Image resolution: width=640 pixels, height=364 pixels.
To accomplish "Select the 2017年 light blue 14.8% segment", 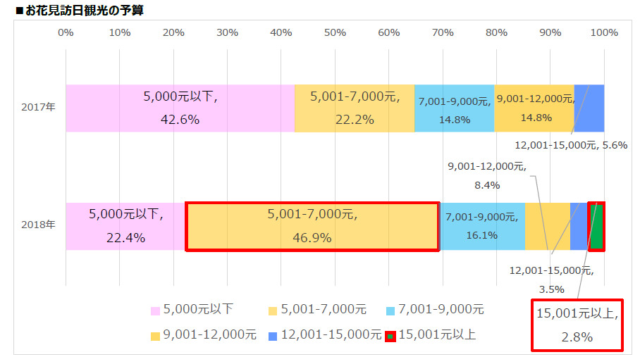I will 453,108.
